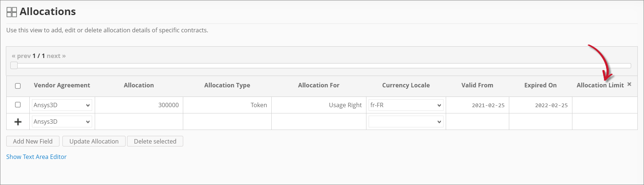The image size is (644, 185).
Task: Click the Expired On date 2022-02-25
Action: point(551,105)
